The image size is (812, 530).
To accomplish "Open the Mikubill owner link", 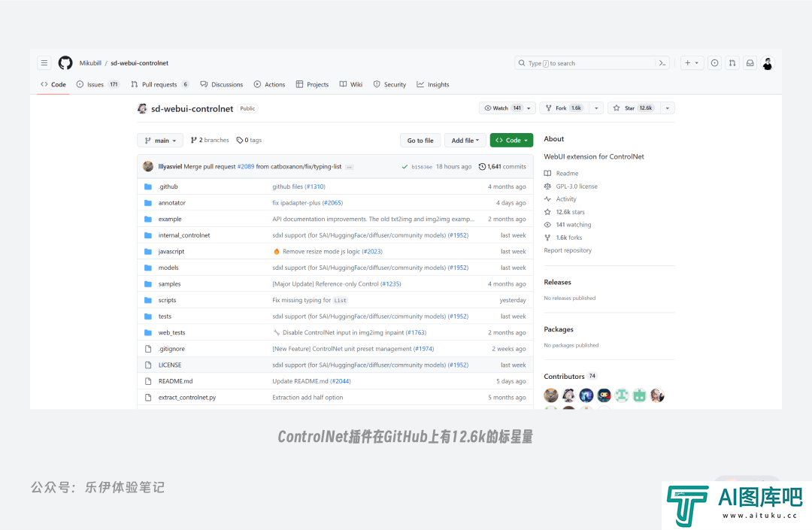I will [90, 63].
